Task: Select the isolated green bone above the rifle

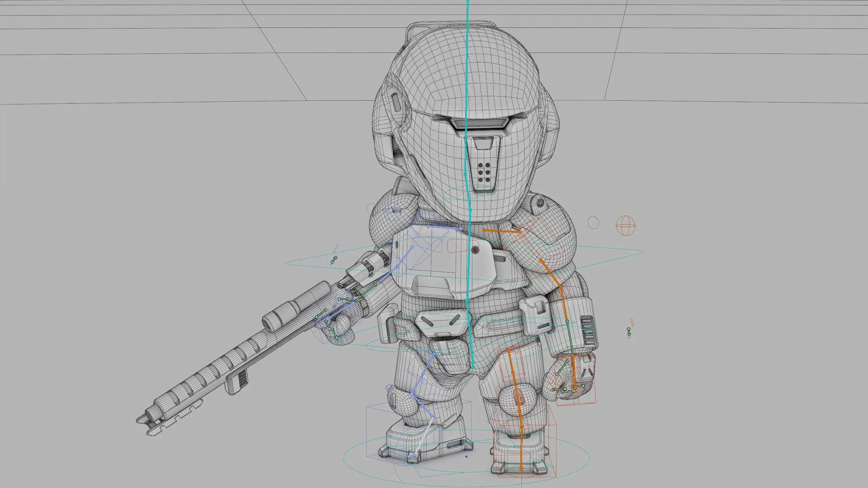Action: (334, 260)
